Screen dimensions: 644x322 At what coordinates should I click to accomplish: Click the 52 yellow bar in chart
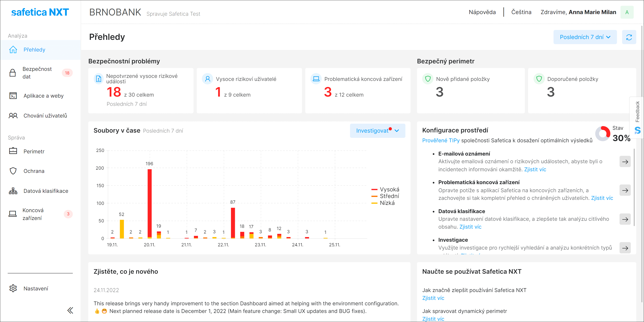click(x=122, y=229)
